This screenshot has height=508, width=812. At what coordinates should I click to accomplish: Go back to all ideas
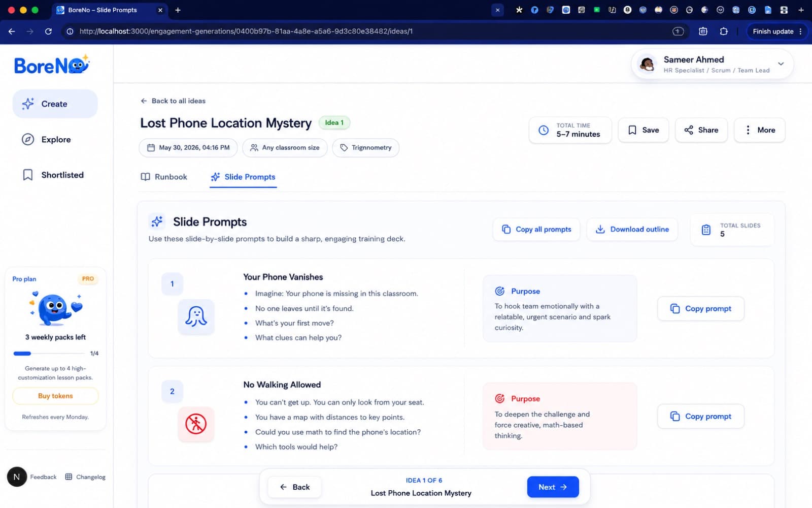[173, 101]
